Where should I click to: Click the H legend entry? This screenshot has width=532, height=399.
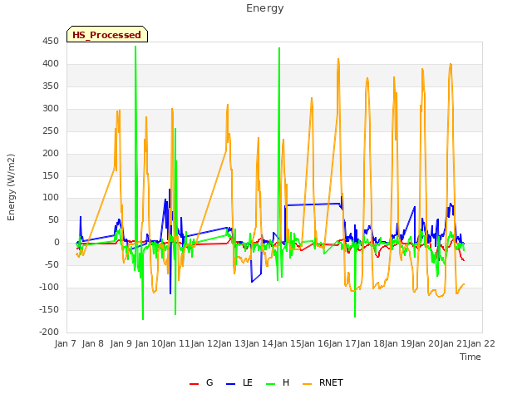[278, 383]
